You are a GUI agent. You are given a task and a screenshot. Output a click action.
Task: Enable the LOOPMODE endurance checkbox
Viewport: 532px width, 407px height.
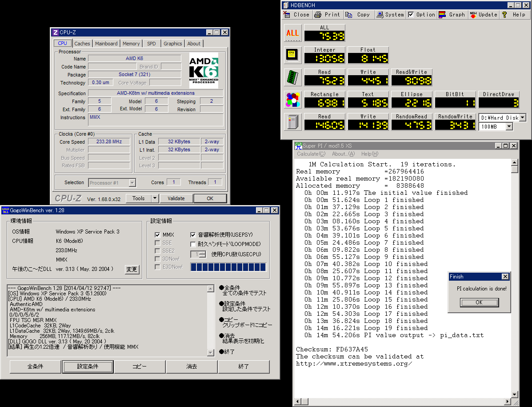(x=193, y=244)
